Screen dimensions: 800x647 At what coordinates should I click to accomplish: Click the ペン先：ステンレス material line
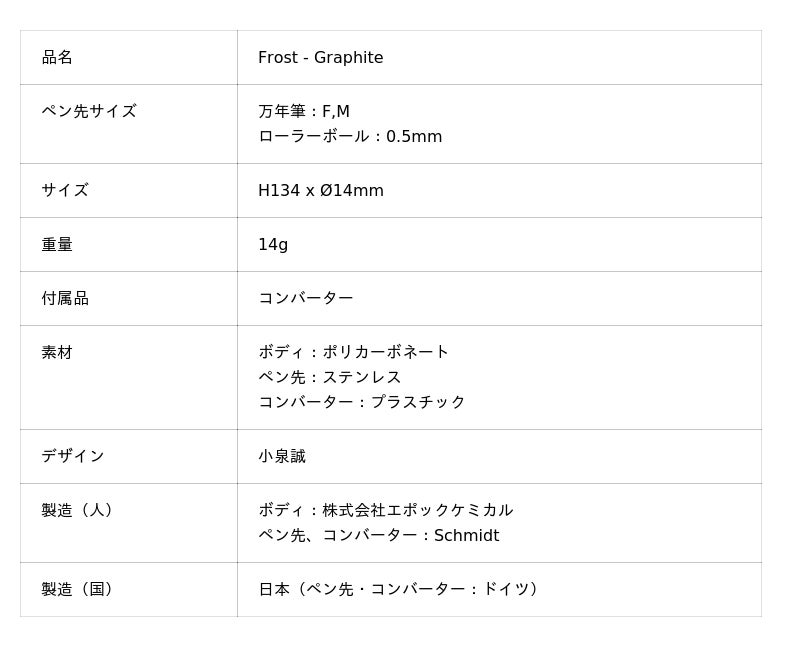(x=330, y=378)
